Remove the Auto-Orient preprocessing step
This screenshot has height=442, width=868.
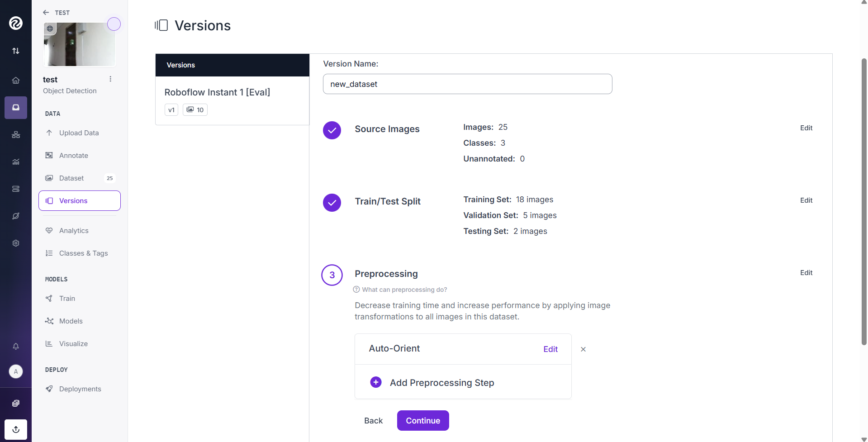pyautogui.click(x=583, y=349)
